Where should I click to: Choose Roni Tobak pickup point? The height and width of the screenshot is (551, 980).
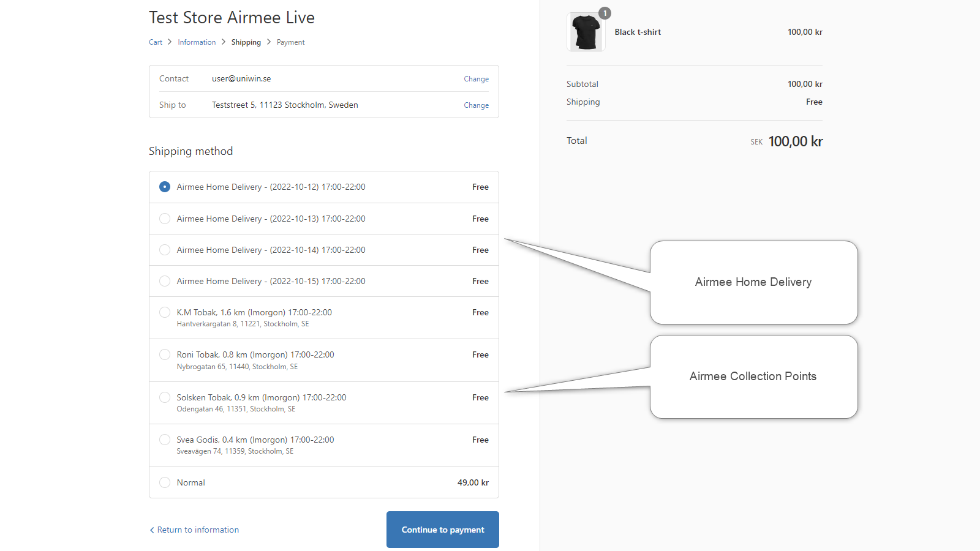165,354
